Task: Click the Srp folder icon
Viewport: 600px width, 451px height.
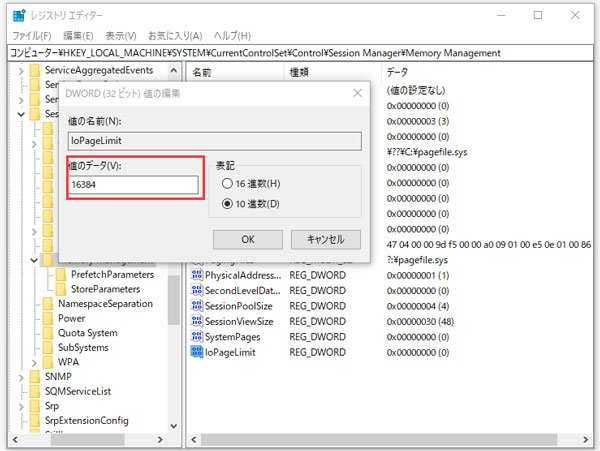Action: point(35,405)
